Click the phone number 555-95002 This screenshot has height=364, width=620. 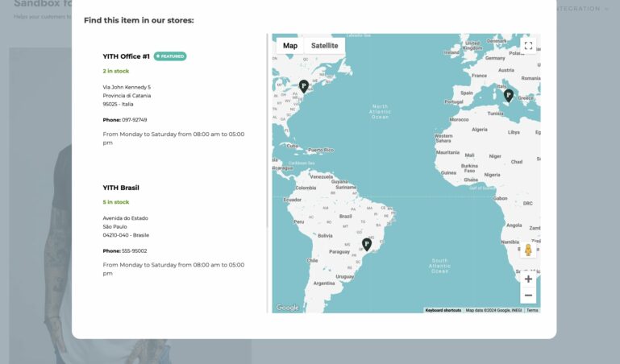(135, 251)
